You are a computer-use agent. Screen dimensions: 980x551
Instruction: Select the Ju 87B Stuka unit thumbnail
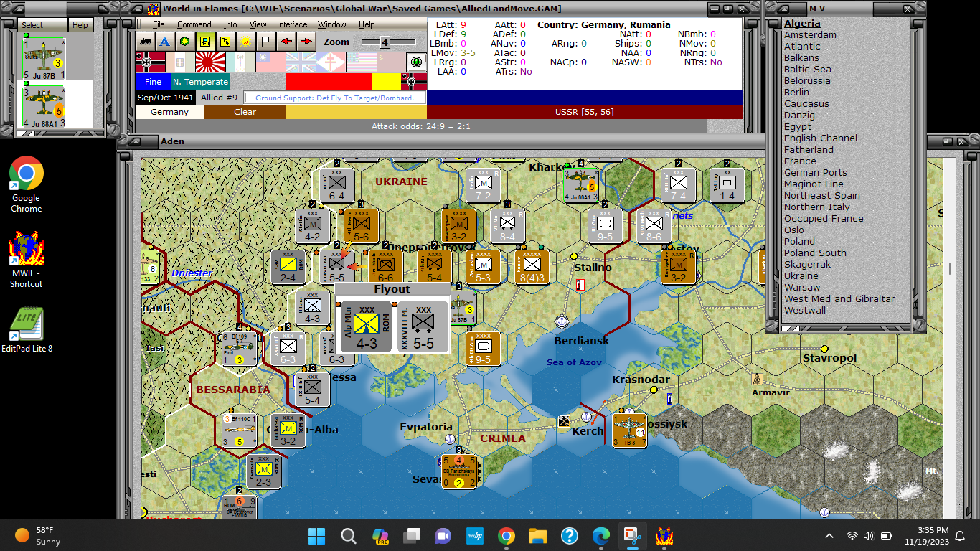(x=44, y=57)
